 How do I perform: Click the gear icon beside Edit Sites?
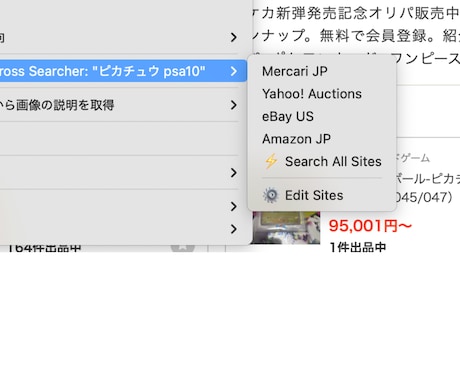271,195
